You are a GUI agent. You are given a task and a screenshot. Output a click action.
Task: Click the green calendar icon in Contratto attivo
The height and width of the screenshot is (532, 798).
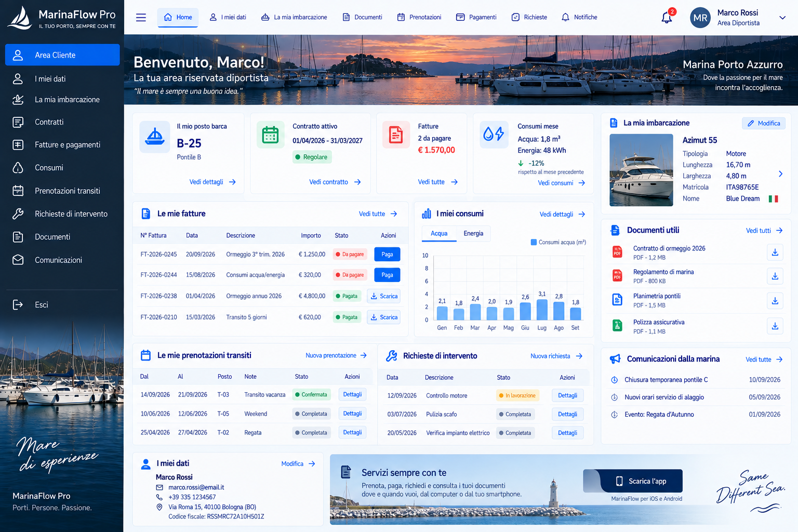[271, 135]
